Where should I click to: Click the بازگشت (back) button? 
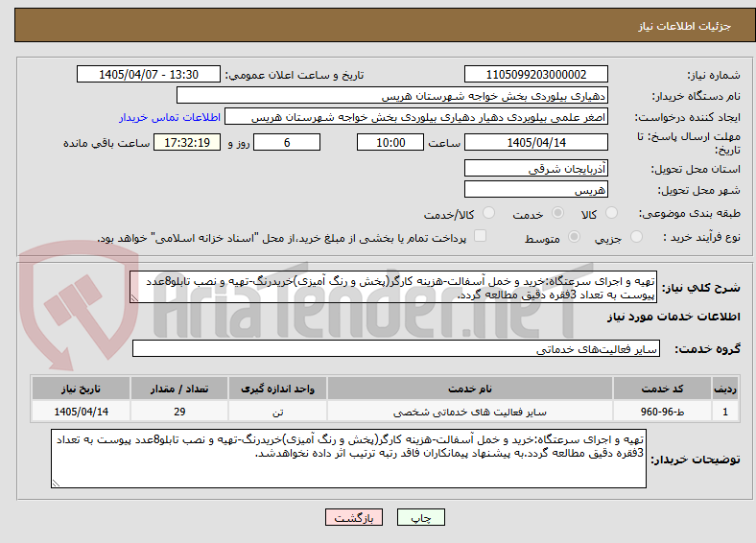354,517
